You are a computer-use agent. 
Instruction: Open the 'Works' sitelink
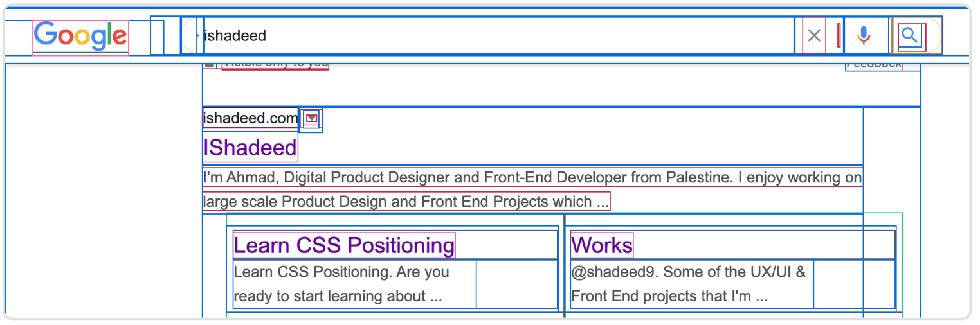click(x=602, y=245)
